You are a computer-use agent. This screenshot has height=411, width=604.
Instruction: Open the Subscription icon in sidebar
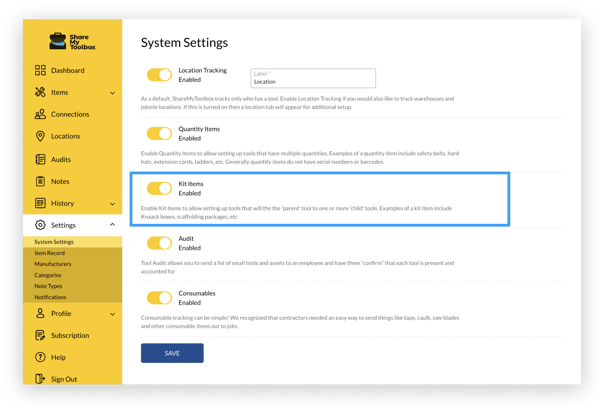(40, 336)
